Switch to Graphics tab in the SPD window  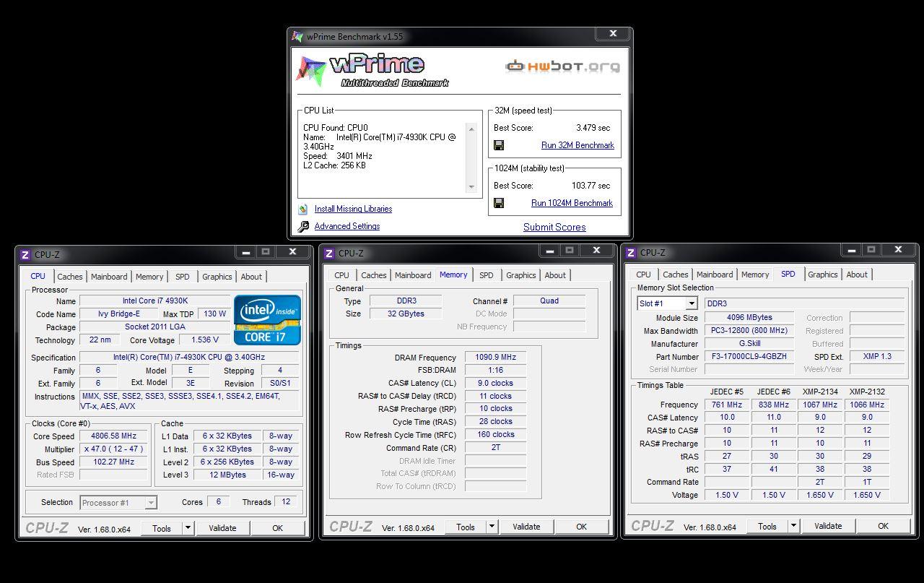click(x=823, y=275)
